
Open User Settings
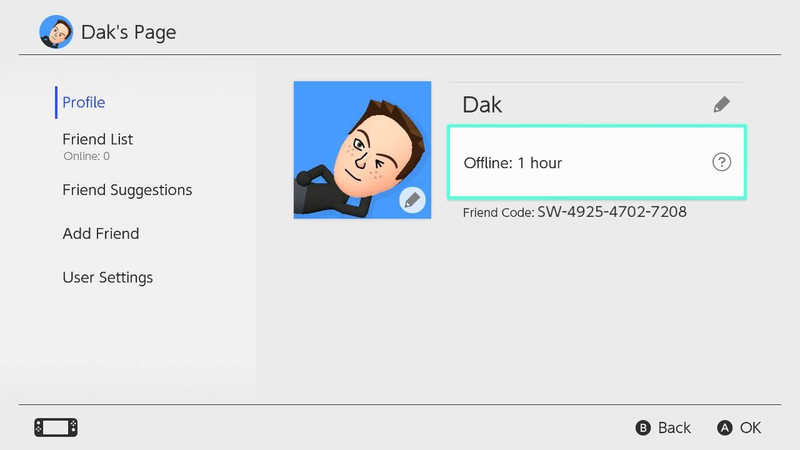point(108,278)
